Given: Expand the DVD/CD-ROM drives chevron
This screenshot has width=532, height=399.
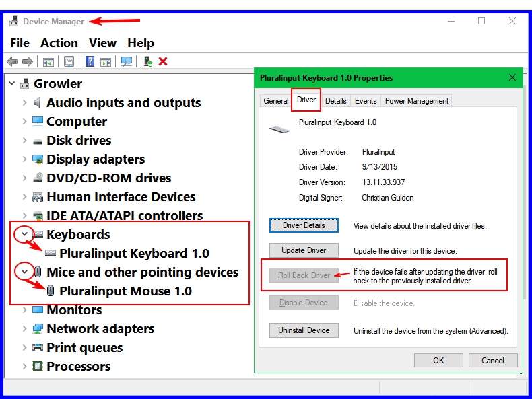Looking at the screenshot, I should [24, 178].
